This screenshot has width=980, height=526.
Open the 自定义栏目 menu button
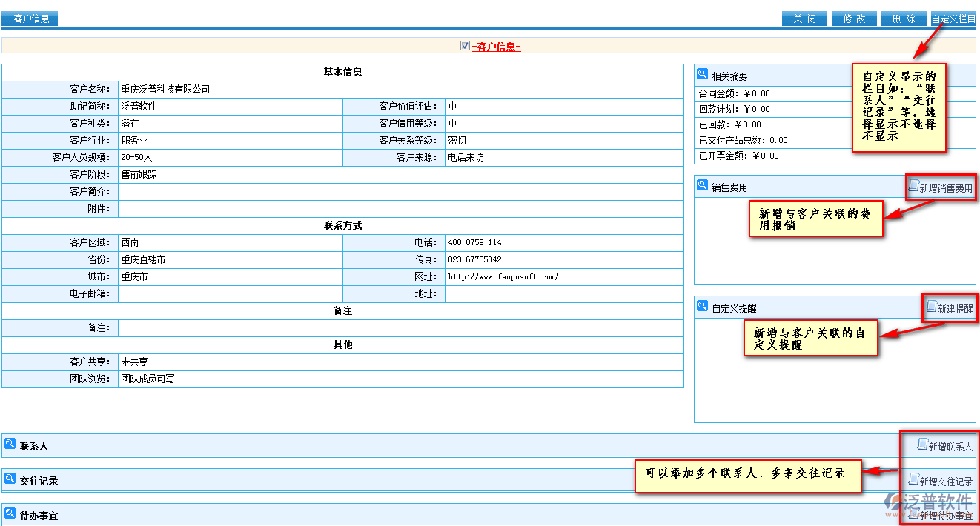tap(953, 19)
